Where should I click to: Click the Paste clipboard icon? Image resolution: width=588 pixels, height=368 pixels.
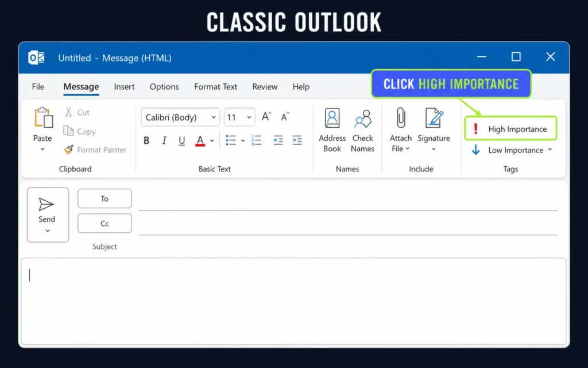[x=44, y=118]
